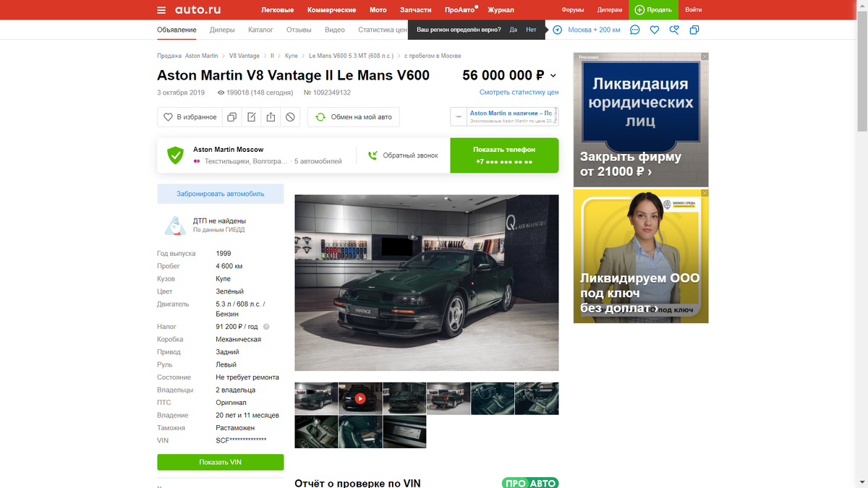
Task: Open chat messages icon in top bar
Action: coord(634,30)
